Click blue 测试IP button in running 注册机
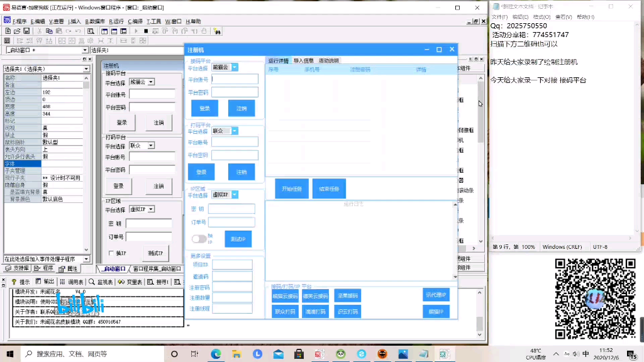The width and height of the screenshot is (644, 362). [x=238, y=239]
